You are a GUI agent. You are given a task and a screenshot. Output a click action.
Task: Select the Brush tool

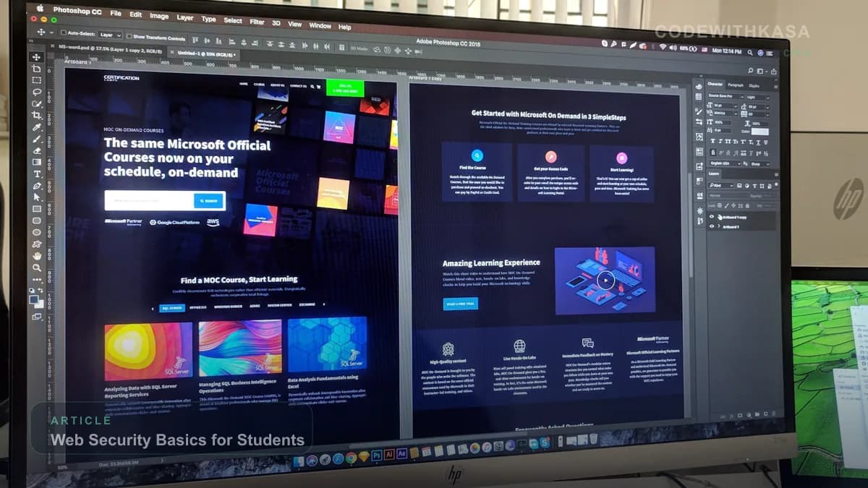click(x=37, y=139)
